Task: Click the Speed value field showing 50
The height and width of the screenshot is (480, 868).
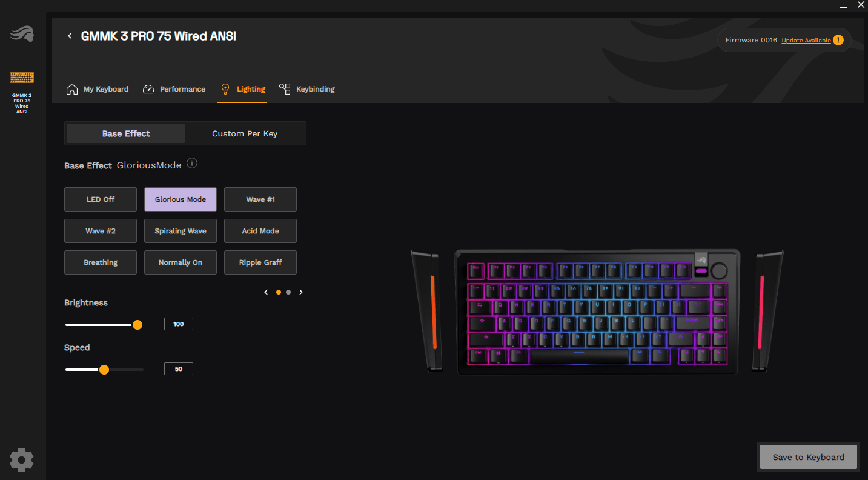Action: point(179,368)
